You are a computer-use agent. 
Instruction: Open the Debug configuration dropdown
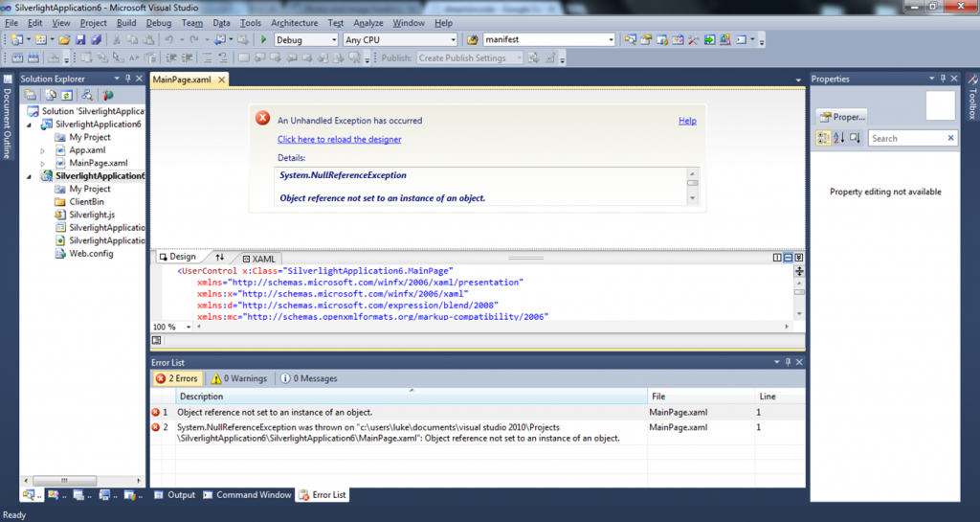[332, 39]
